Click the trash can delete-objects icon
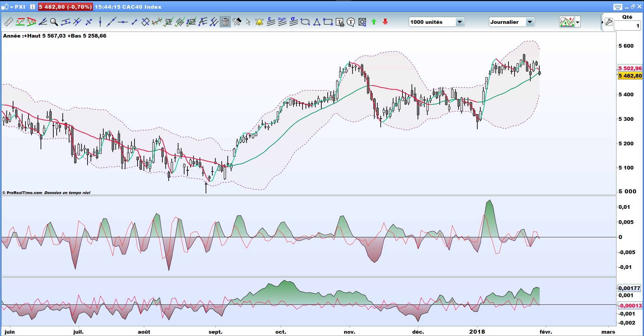 pyautogui.click(x=225, y=22)
